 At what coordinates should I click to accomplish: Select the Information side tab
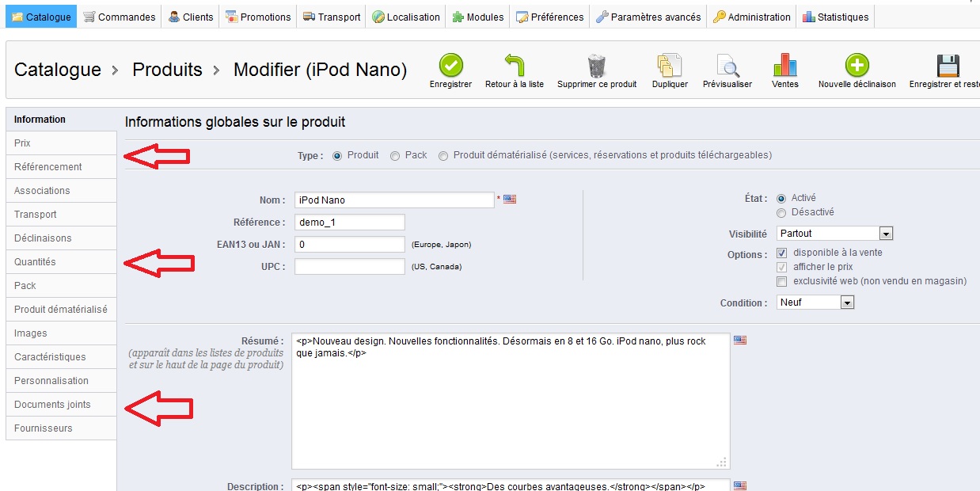coord(61,120)
